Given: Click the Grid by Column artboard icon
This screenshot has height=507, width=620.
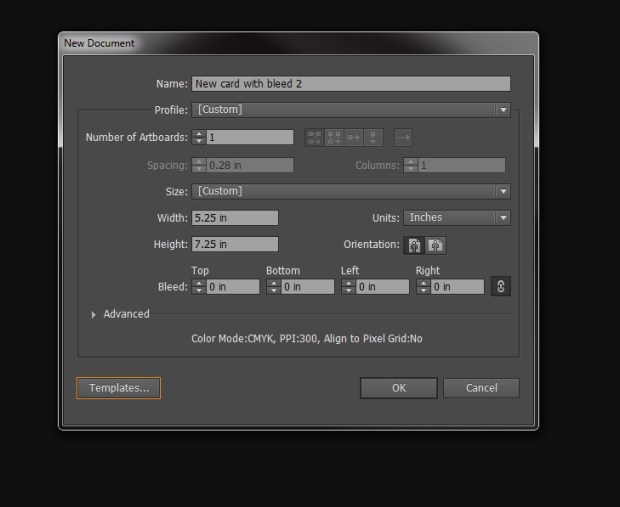Looking at the screenshot, I should pyautogui.click(x=335, y=138).
